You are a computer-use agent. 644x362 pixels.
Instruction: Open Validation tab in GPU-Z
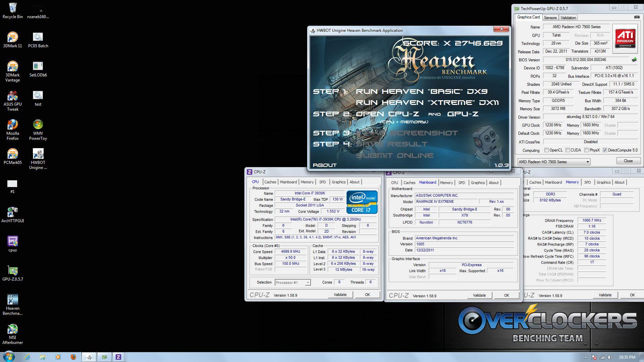pyautogui.click(x=568, y=18)
